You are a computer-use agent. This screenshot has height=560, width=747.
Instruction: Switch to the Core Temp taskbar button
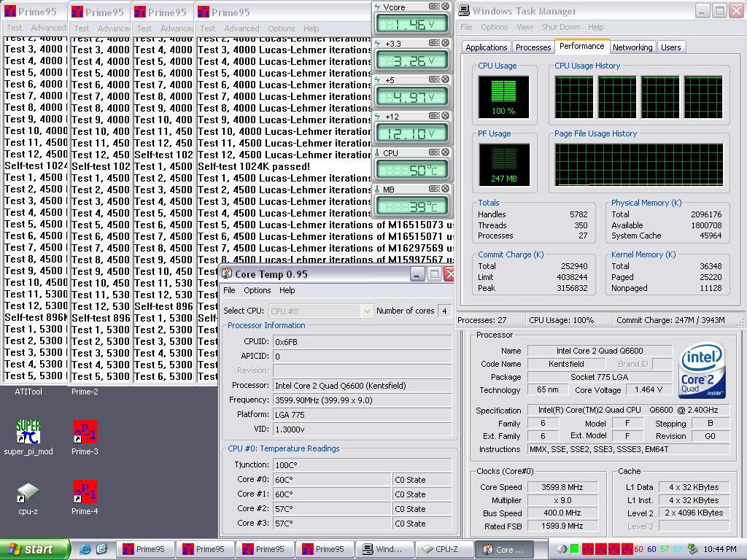504,549
